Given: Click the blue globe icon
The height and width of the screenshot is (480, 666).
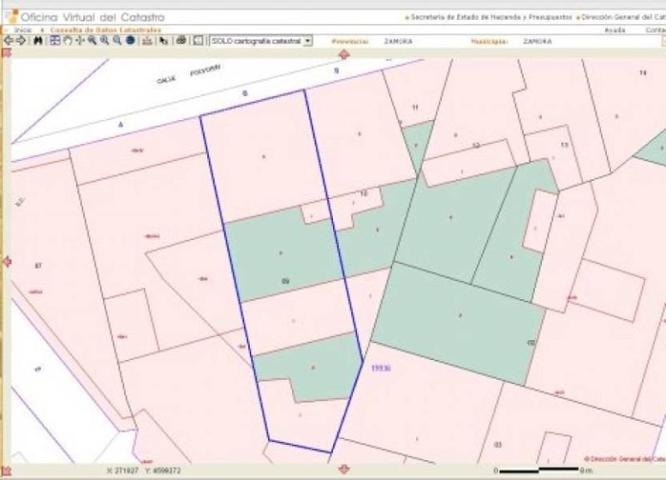Looking at the screenshot, I should 130,41.
